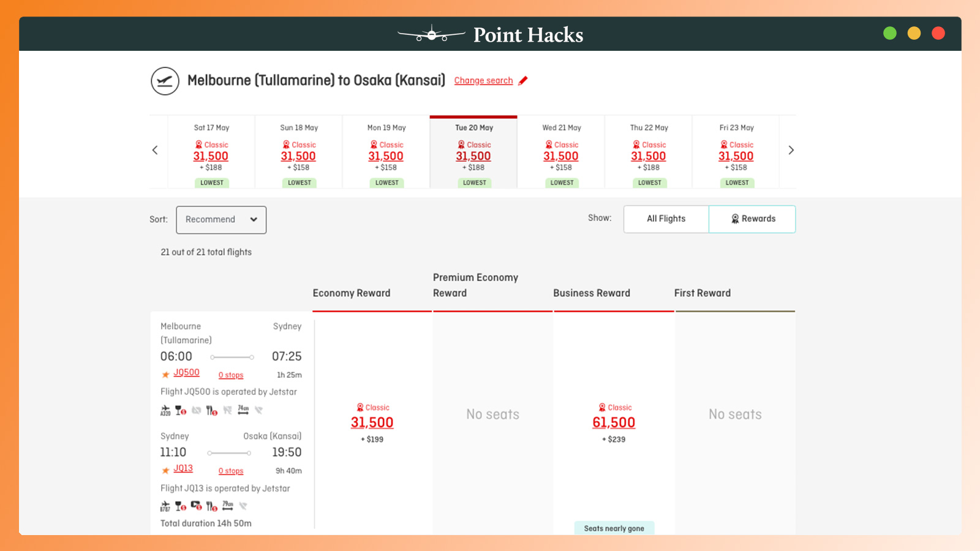Screen dimensions: 980x551
Task: Click the 'Total duration 14h 50m' text
Action: click(x=206, y=523)
